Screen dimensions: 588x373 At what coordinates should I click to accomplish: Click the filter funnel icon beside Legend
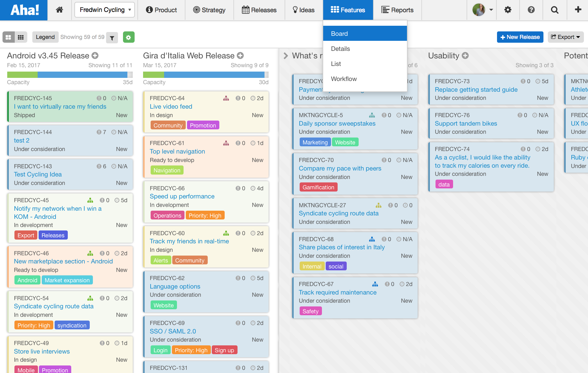click(x=112, y=37)
